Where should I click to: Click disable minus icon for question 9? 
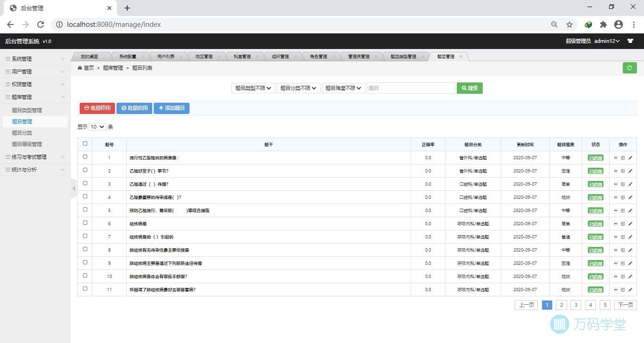point(616,263)
